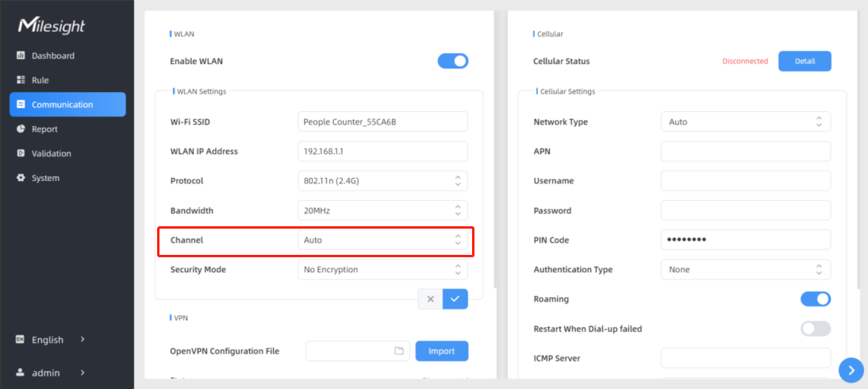Click the cellular Detail button
Viewport: 868px width, 389px height.
point(805,61)
